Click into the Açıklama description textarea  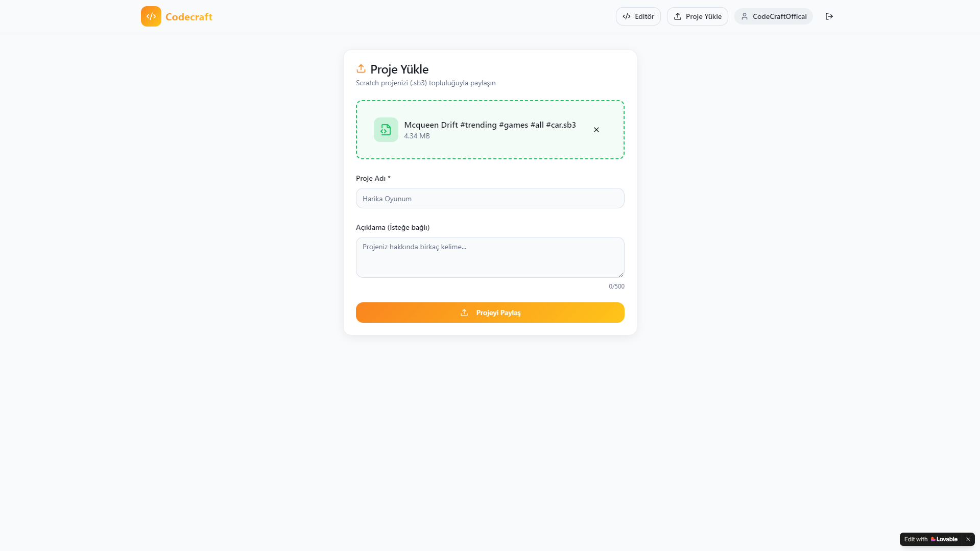click(490, 257)
